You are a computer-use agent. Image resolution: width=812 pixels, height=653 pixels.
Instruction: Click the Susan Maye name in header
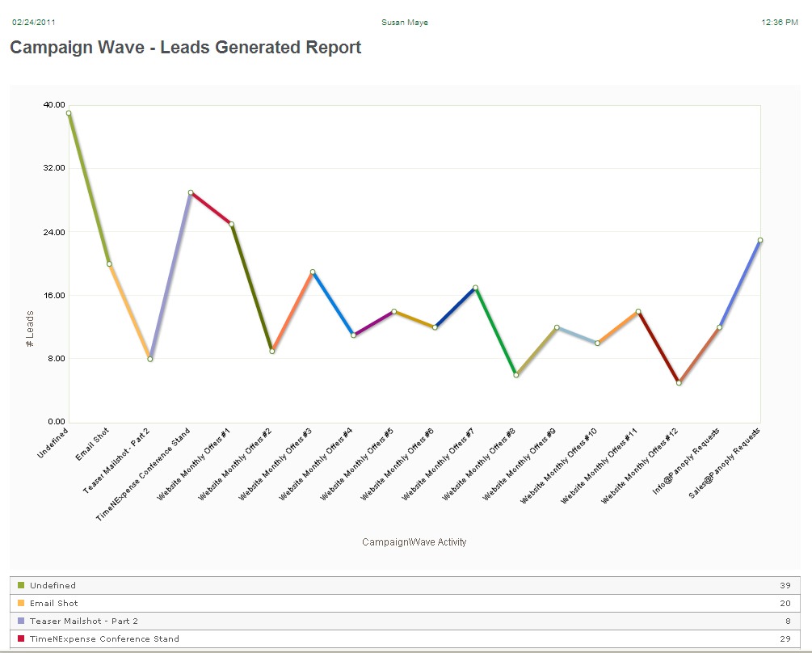pos(405,23)
